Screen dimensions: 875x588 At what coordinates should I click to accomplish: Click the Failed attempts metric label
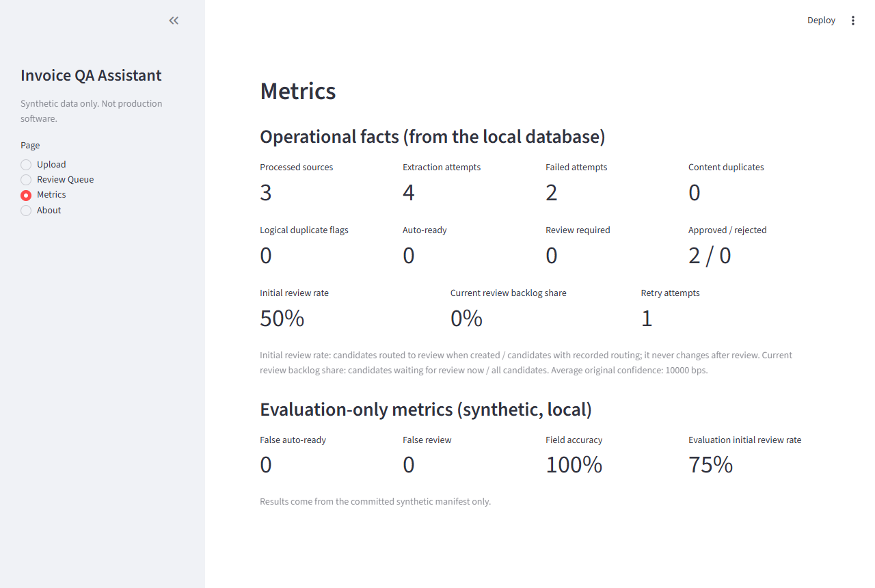point(576,168)
